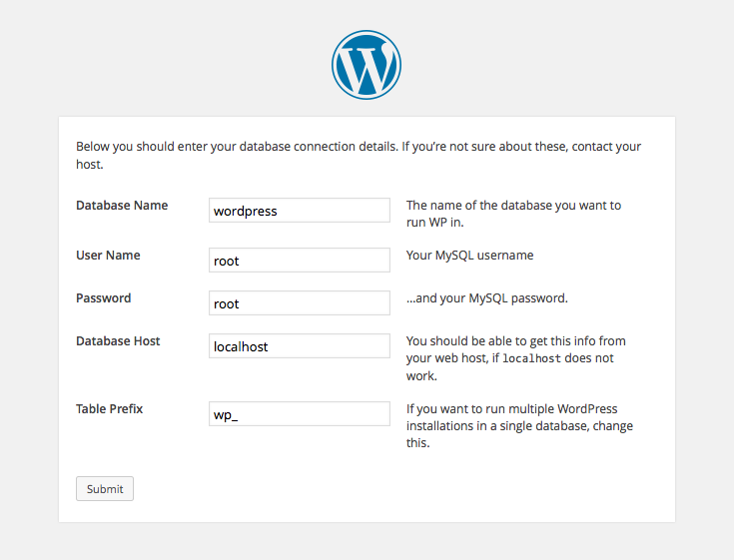Click the User Name input field
This screenshot has height=560, width=734.
click(x=300, y=261)
